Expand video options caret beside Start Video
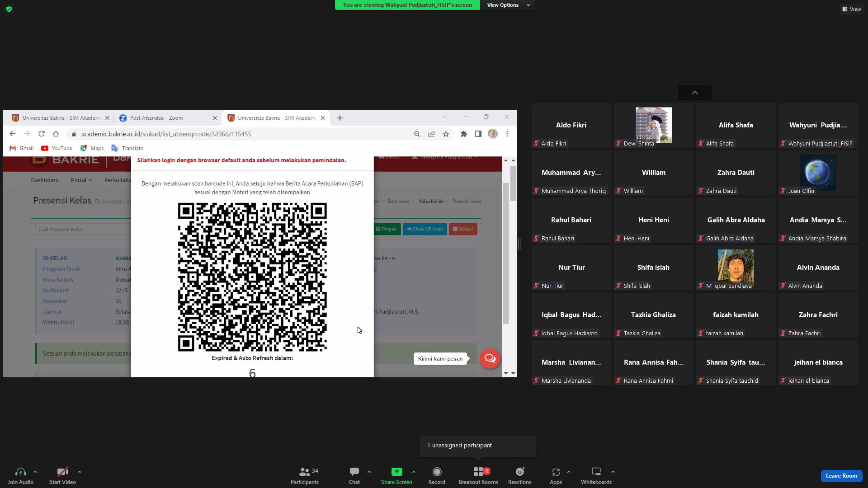This screenshot has width=868, height=488. click(80, 472)
